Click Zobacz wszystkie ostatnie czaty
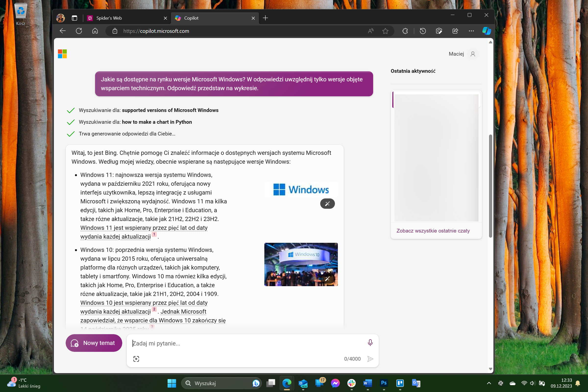This screenshot has width=588, height=392. pos(433,231)
